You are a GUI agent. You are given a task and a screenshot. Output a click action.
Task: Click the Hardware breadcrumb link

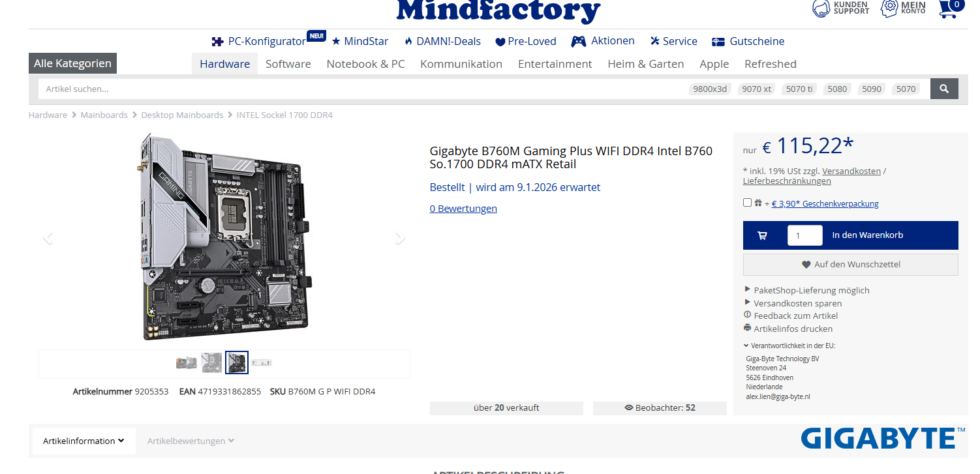click(x=48, y=115)
